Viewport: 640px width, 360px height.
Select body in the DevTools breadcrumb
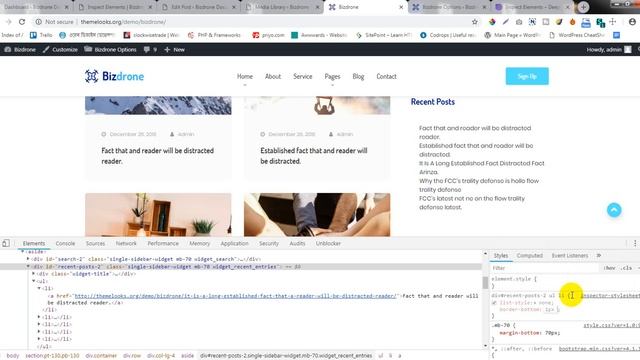13,356
